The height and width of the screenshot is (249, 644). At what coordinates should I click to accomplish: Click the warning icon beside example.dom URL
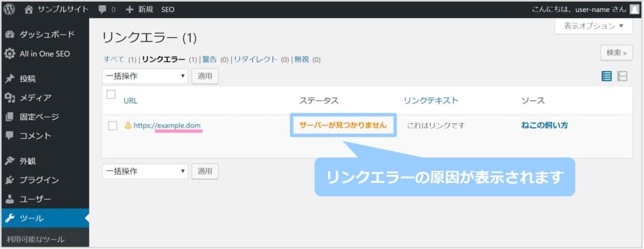click(128, 125)
